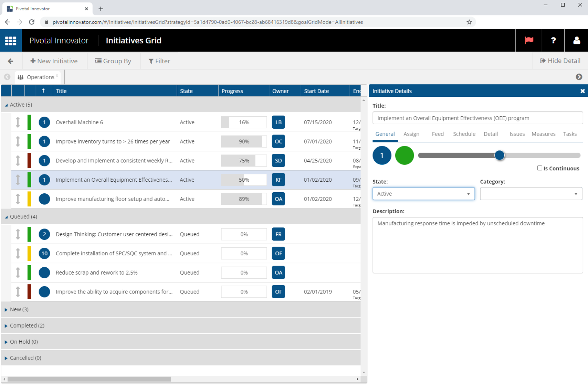Switch to the Feed tab
The height and width of the screenshot is (385, 588).
point(438,134)
